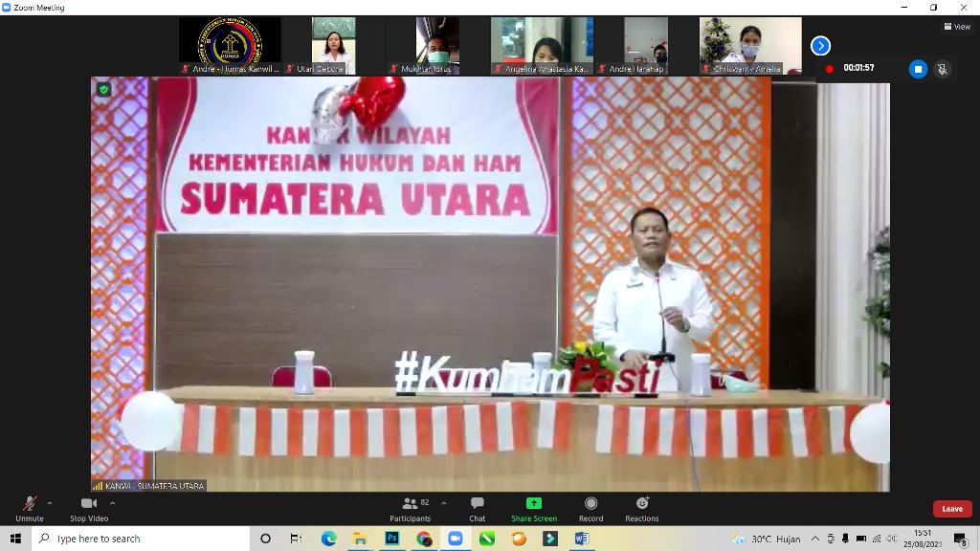Open the View layout menu
Viewport: 980px width, 551px height.
click(x=957, y=27)
